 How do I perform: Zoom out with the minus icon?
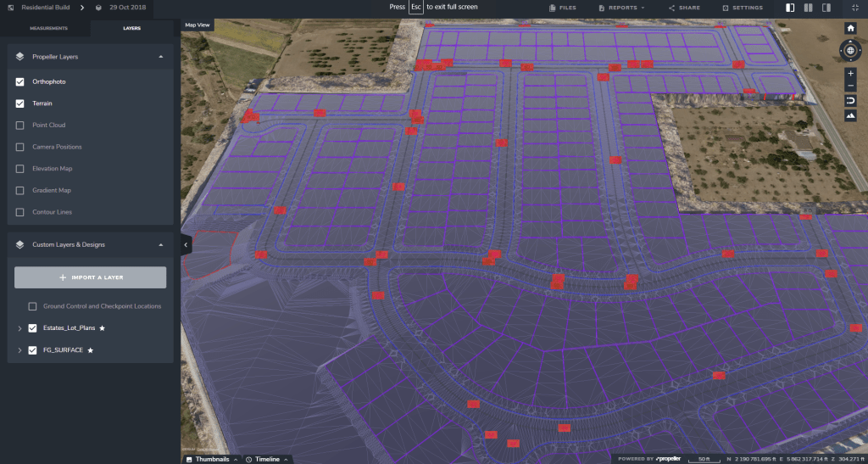(x=851, y=87)
